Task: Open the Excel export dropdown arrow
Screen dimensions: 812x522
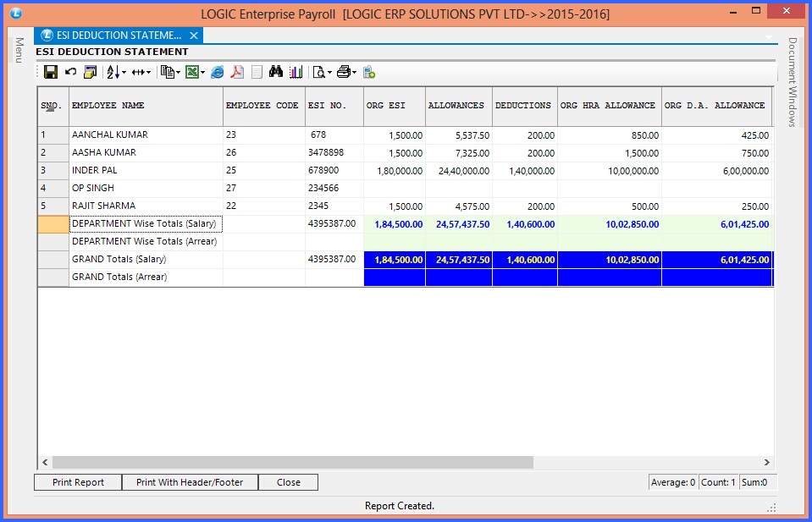Action: (203, 73)
